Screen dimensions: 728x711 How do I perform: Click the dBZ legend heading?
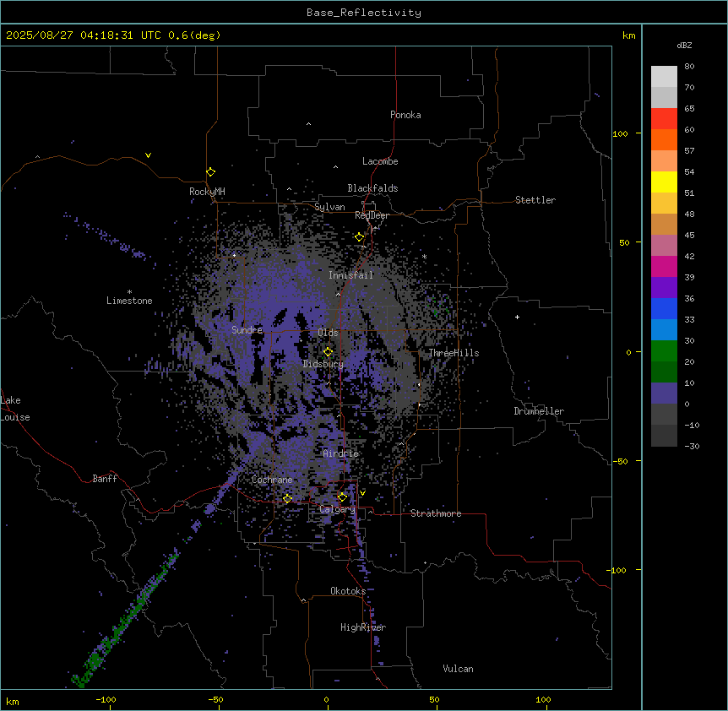[684, 45]
